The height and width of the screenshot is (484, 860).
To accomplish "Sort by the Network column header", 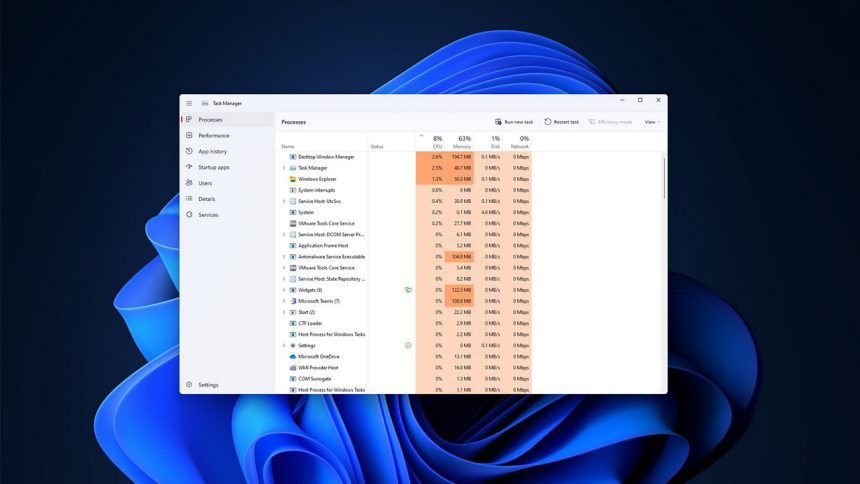I will 517,142.
